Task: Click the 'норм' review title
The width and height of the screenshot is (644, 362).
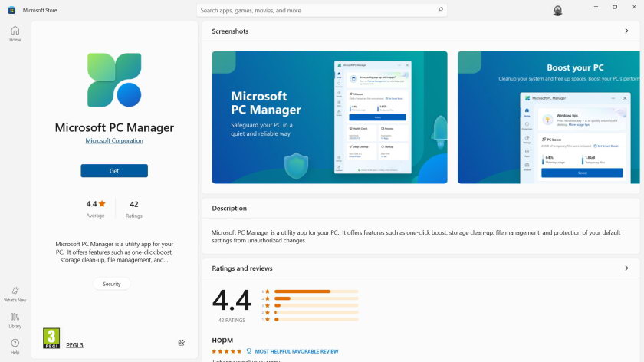Action: tap(222, 341)
